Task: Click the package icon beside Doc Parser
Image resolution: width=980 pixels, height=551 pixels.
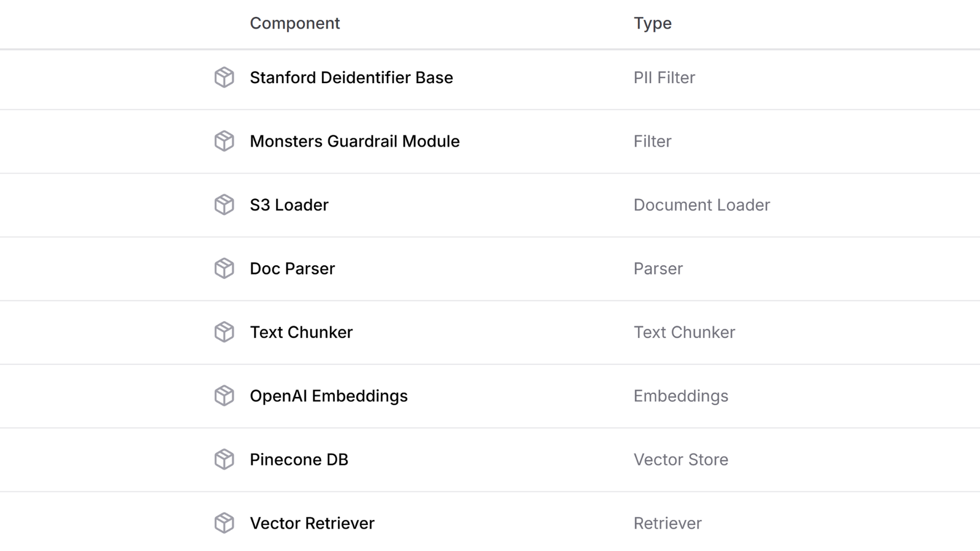Action: tap(224, 268)
